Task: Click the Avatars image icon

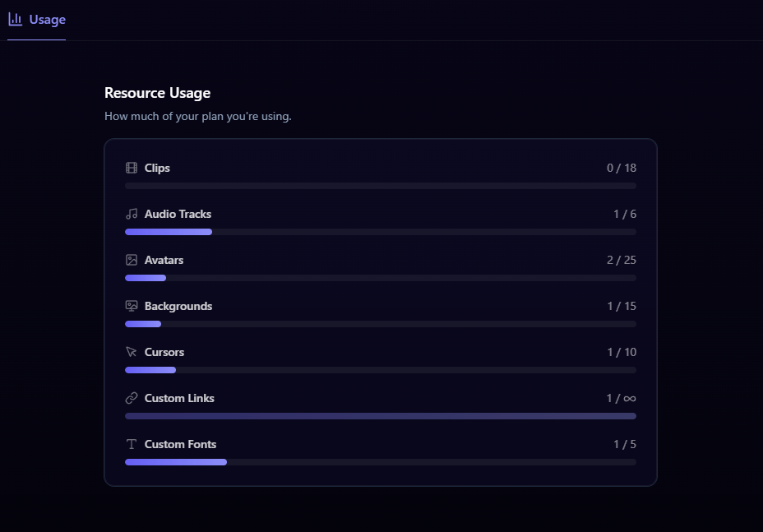Action: 131,259
